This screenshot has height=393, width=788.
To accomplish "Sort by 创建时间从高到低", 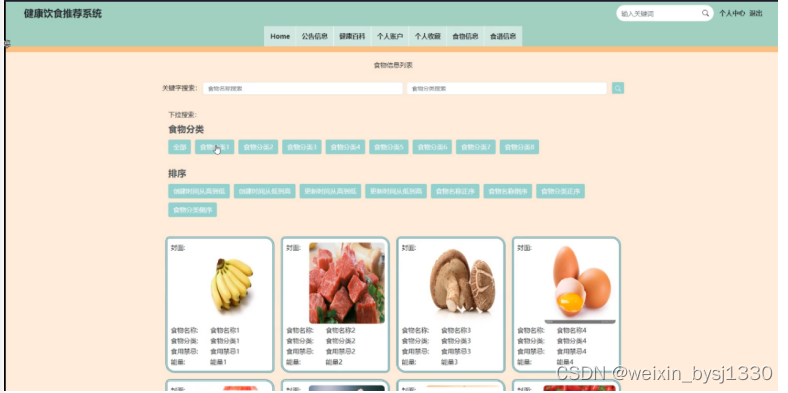I will point(199,191).
